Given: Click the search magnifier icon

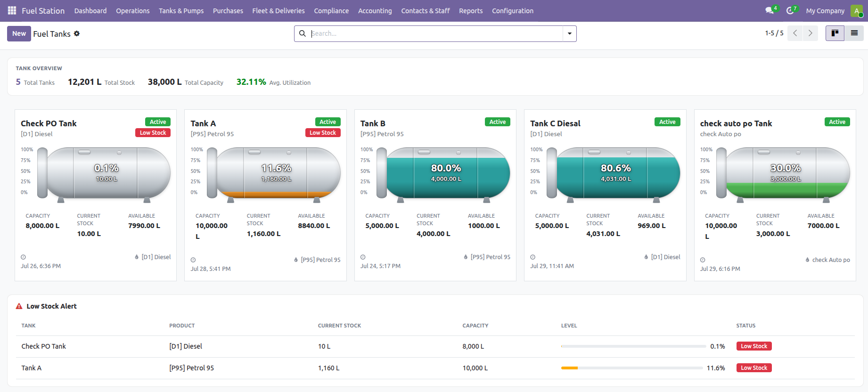Looking at the screenshot, I should [303, 33].
